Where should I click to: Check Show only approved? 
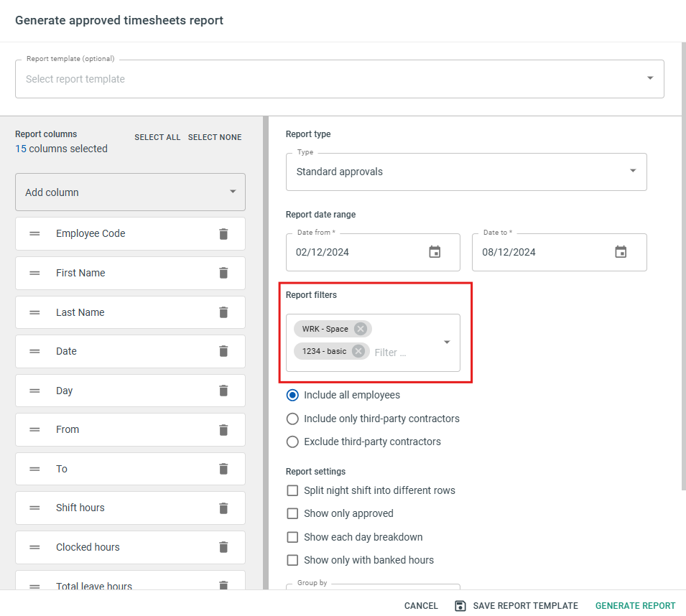click(x=292, y=513)
